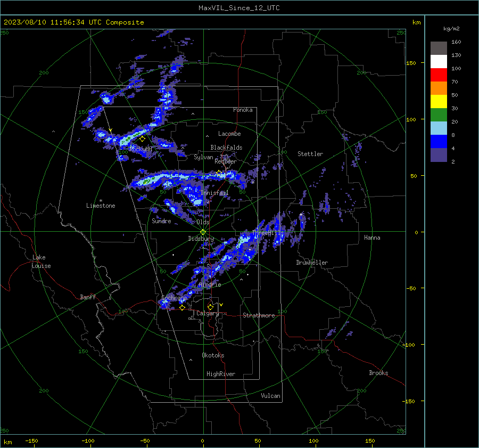This screenshot has height=448, width=479.
Task: Click the yellow diamond marker near RedDeer
Action: coord(219,173)
